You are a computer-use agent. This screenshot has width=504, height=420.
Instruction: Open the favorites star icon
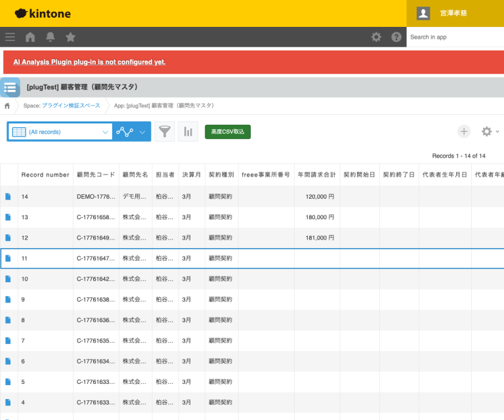tap(70, 37)
